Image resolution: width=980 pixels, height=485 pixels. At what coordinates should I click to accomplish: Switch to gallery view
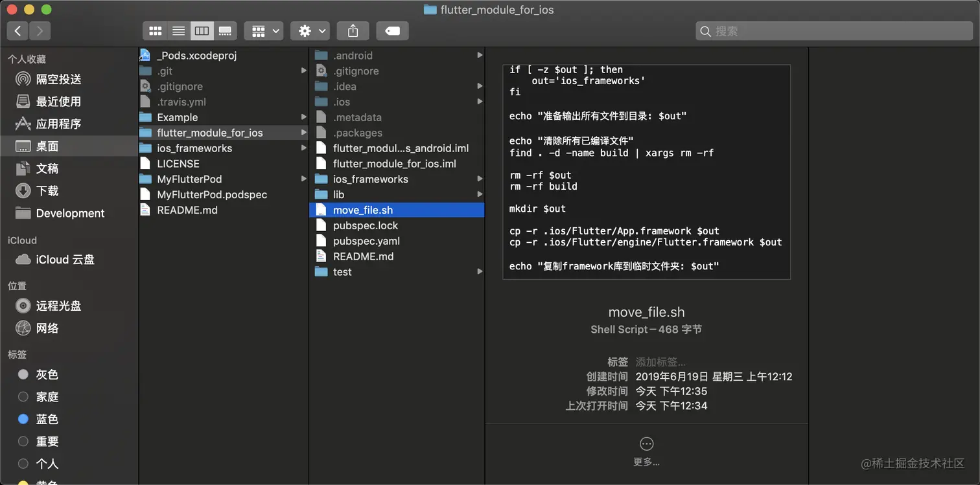(225, 30)
